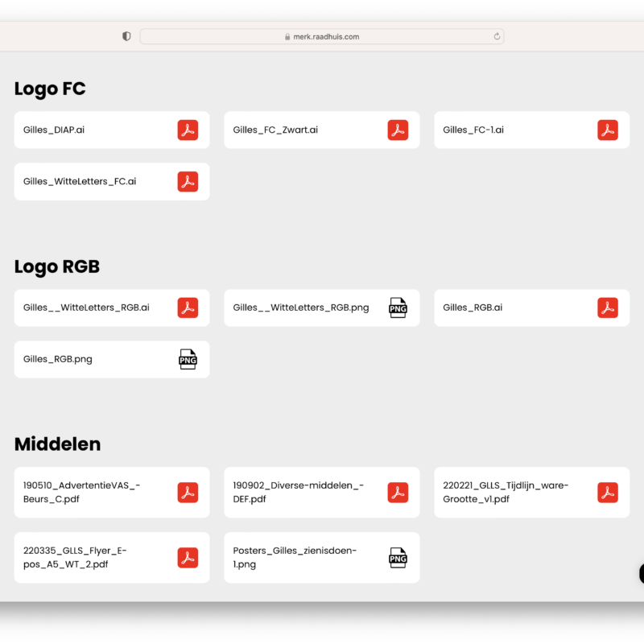Click the PDF icon next to Gilles_DIAP.ai

188,130
